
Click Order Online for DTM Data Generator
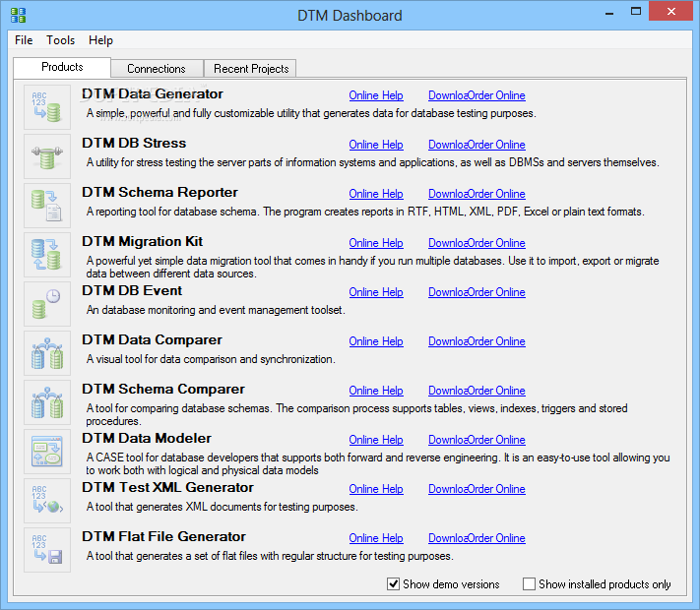(x=496, y=95)
